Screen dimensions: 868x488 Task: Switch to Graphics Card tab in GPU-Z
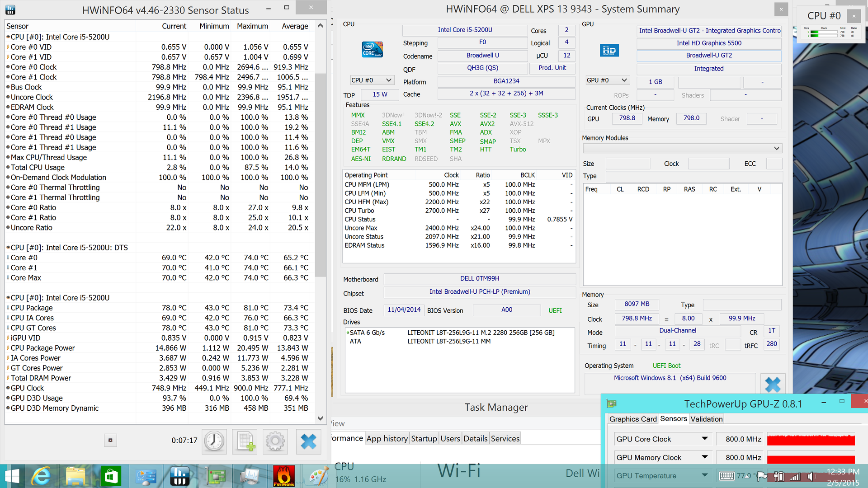tap(632, 419)
